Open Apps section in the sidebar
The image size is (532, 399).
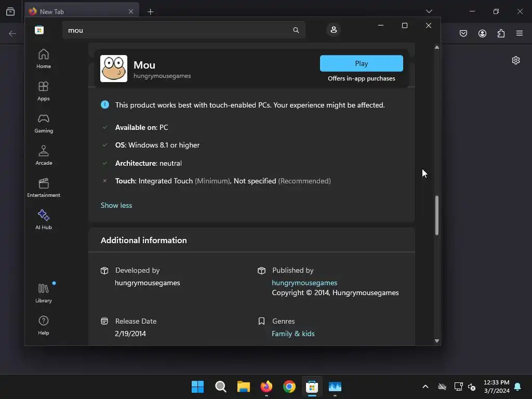44,91
